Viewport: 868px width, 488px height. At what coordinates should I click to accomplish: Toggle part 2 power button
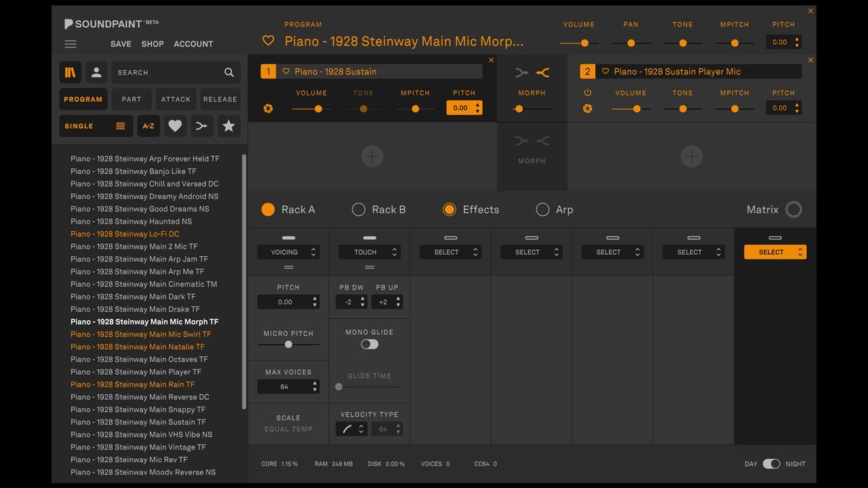587,93
